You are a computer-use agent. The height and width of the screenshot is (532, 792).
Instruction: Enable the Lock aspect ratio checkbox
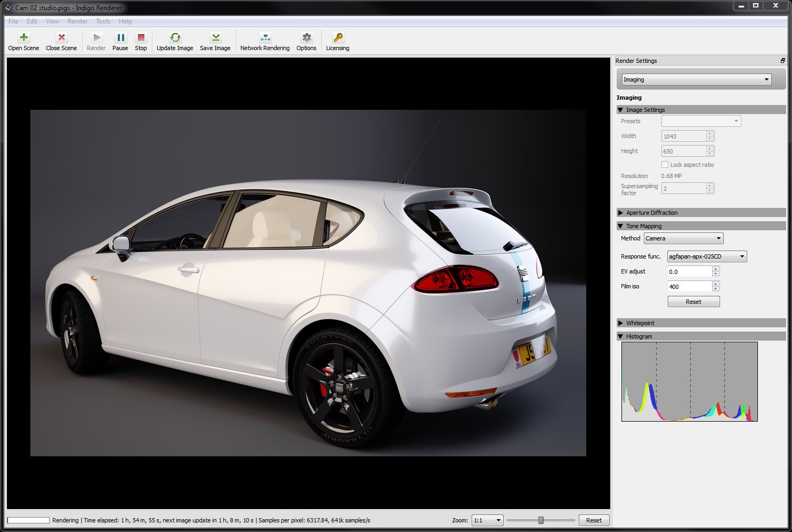[x=665, y=165]
